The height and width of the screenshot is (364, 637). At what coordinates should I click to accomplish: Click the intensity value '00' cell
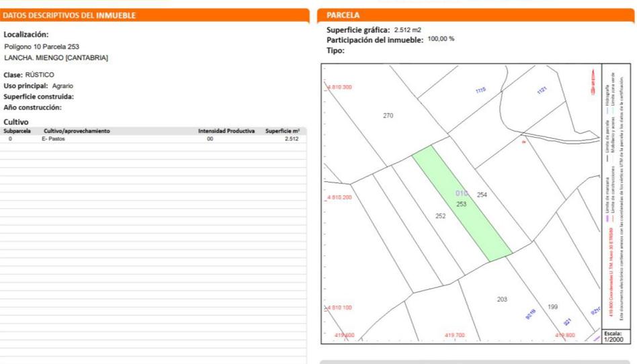210,138
